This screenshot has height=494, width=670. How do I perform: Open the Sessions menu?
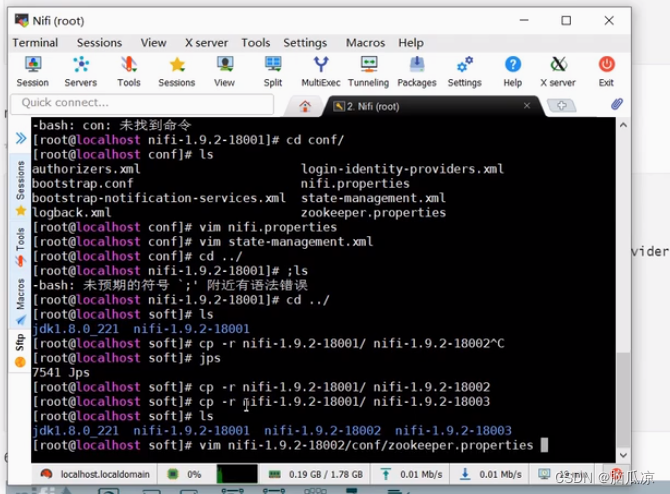[x=99, y=43]
